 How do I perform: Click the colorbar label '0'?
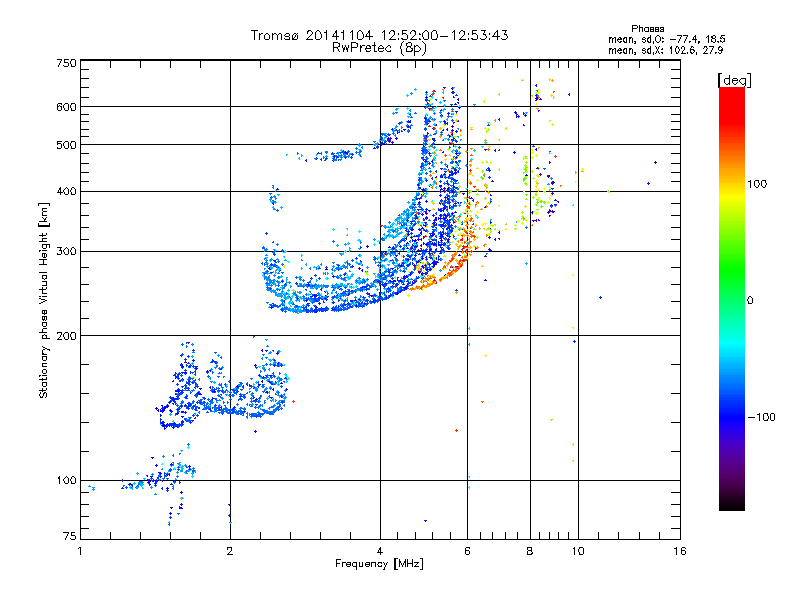[750, 300]
